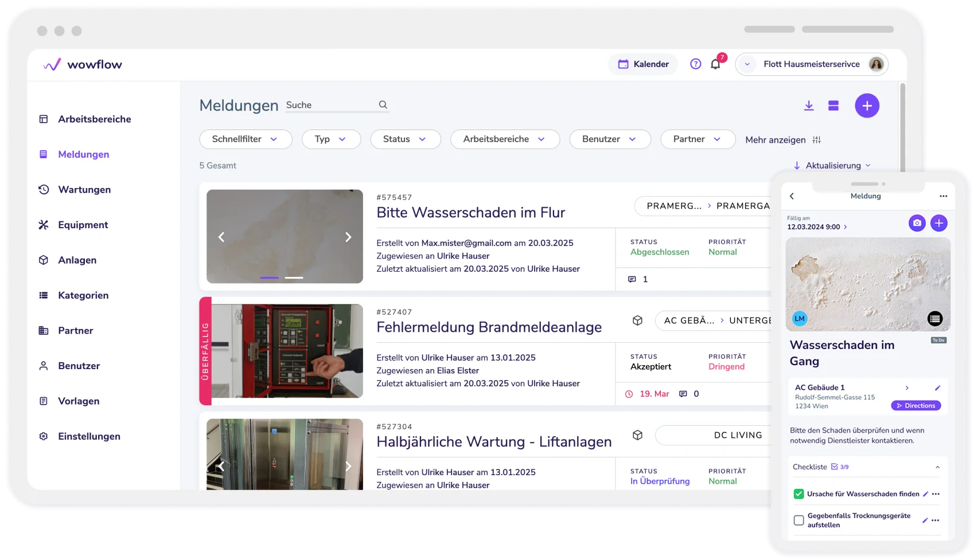
Task: Open Partner in the sidebar
Action: pyautogui.click(x=65, y=331)
